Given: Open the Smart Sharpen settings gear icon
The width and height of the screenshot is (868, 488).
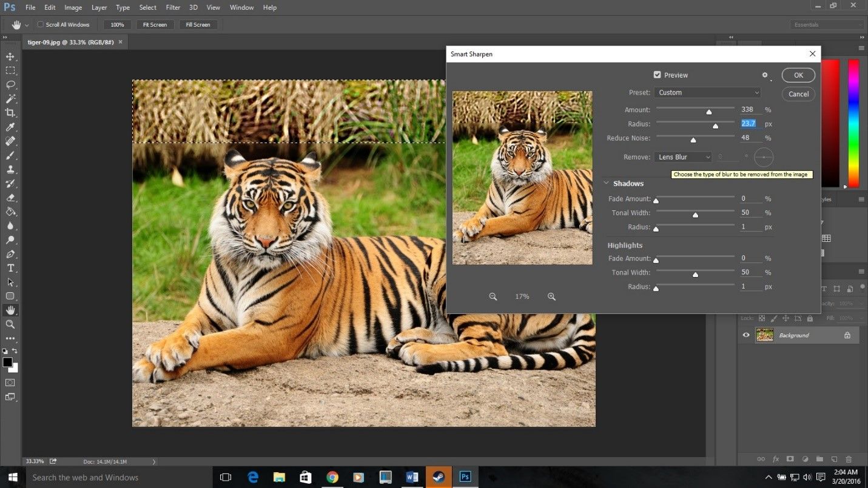Looking at the screenshot, I should pyautogui.click(x=765, y=75).
